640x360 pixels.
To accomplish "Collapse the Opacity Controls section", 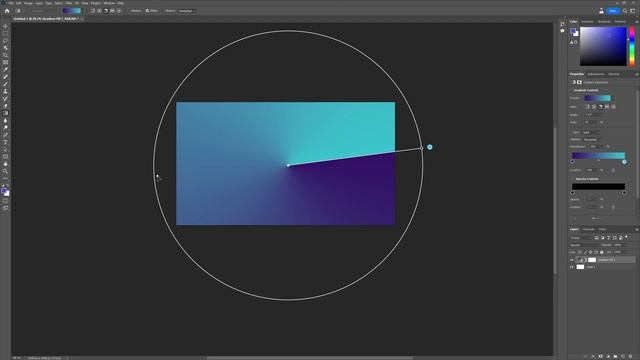I will pos(572,179).
